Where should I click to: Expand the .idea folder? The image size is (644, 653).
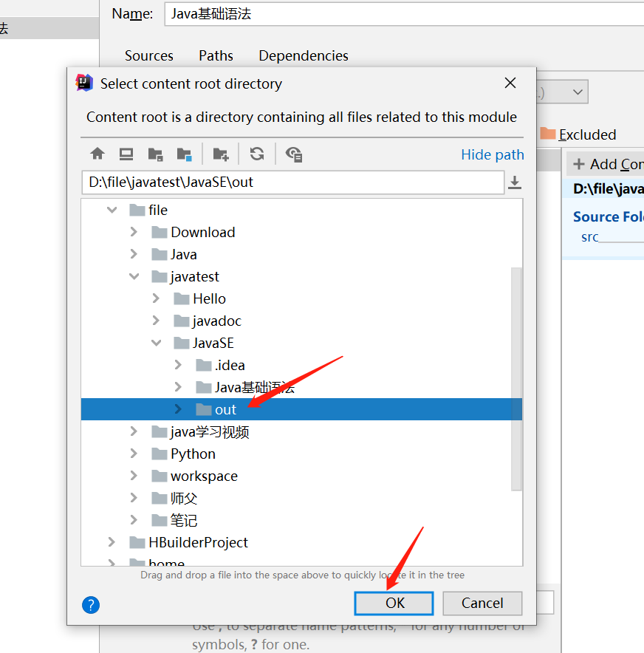(x=178, y=365)
